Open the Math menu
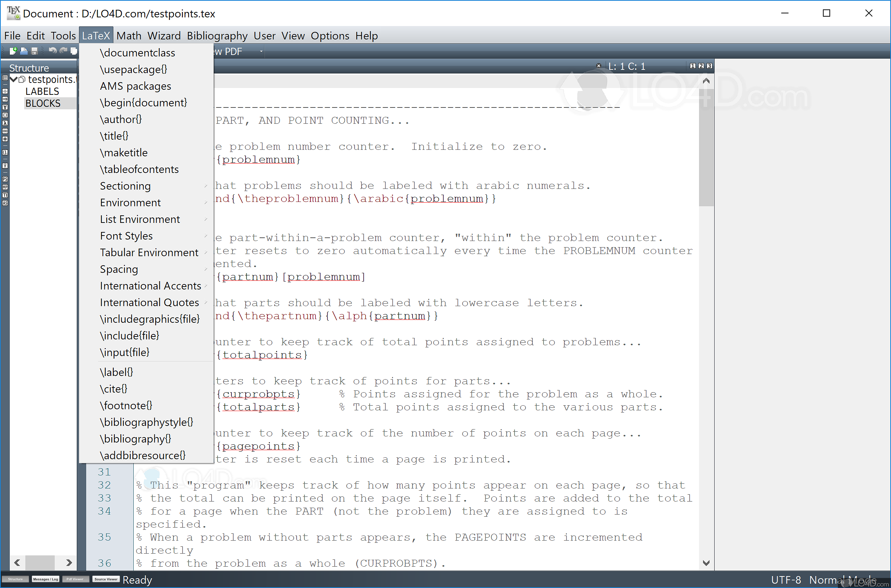 [x=129, y=35]
